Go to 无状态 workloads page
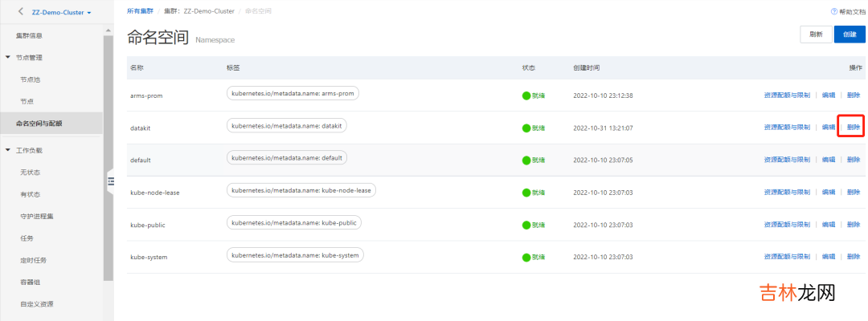 30,173
